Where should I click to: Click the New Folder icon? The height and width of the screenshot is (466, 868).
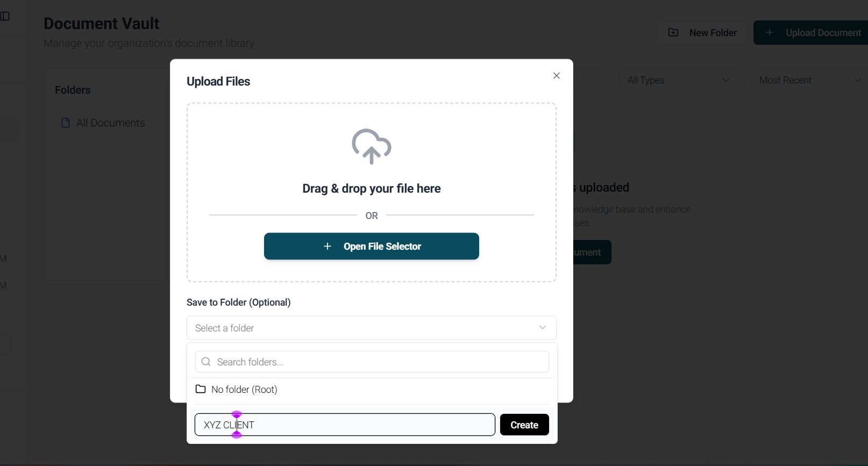tap(673, 32)
